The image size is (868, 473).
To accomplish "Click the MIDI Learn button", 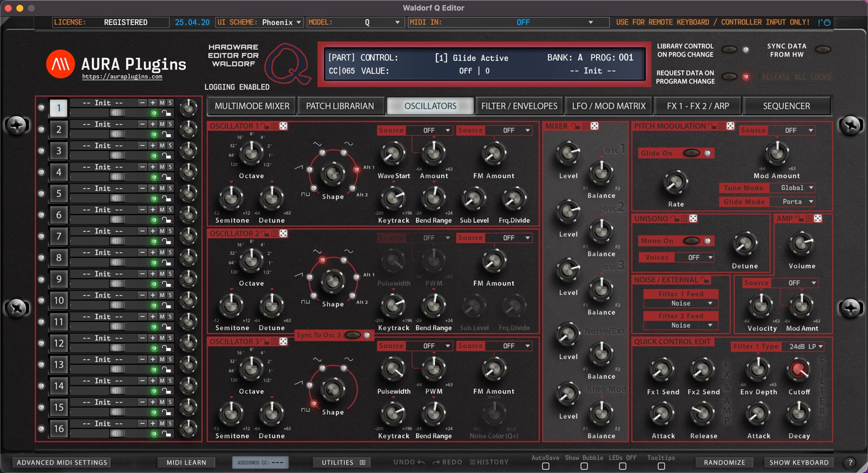I will click(186, 463).
